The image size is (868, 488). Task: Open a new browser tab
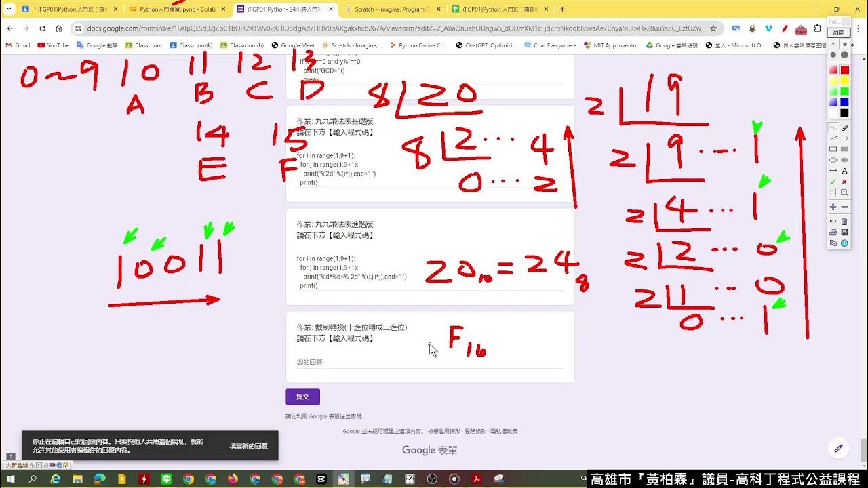(562, 9)
